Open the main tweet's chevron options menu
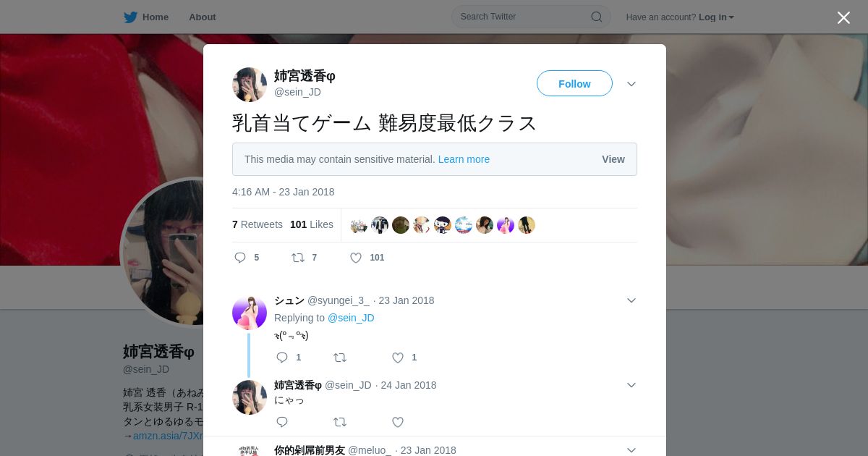The width and height of the screenshot is (868, 456). (x=631, y=84)
